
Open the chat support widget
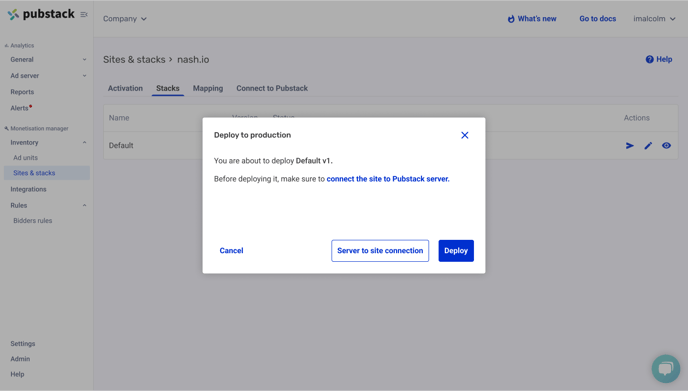(666, 369)
